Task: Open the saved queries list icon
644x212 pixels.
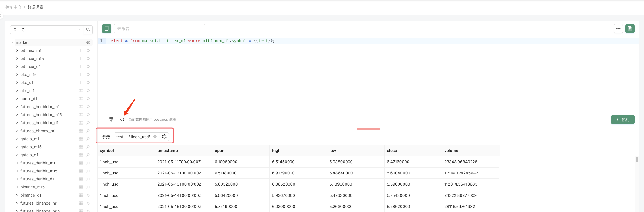Action: pos(618,29)
